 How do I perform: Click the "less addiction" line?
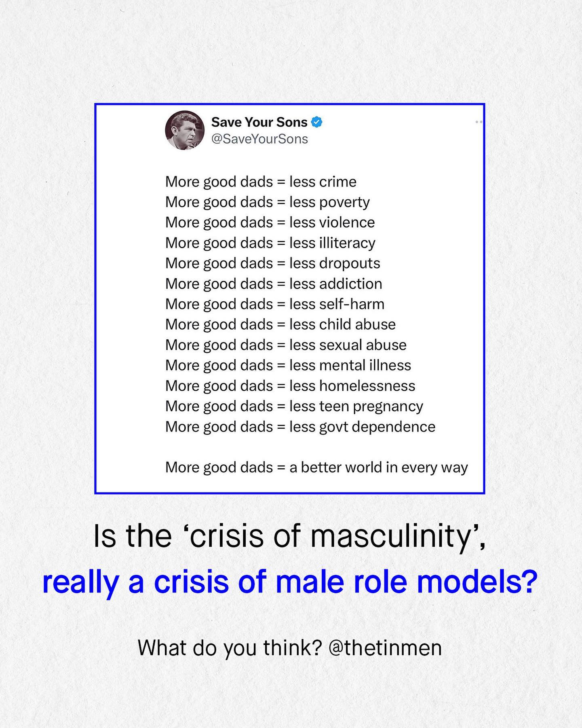[x=274, y=284]
